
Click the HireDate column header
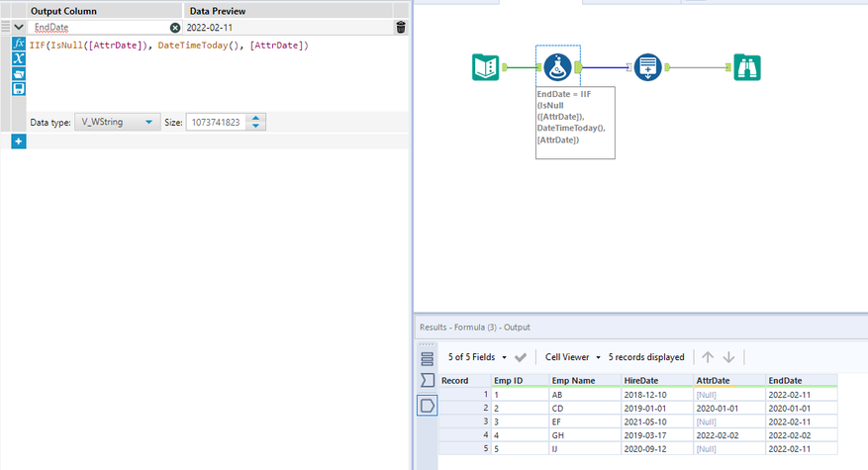[x=657, y=381]
